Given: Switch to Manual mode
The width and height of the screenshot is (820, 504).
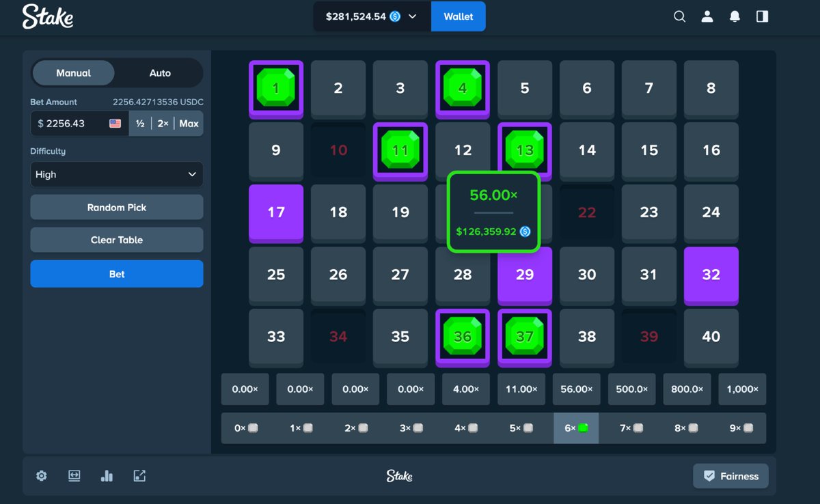Looking at the screenshot, I should 74,73.
